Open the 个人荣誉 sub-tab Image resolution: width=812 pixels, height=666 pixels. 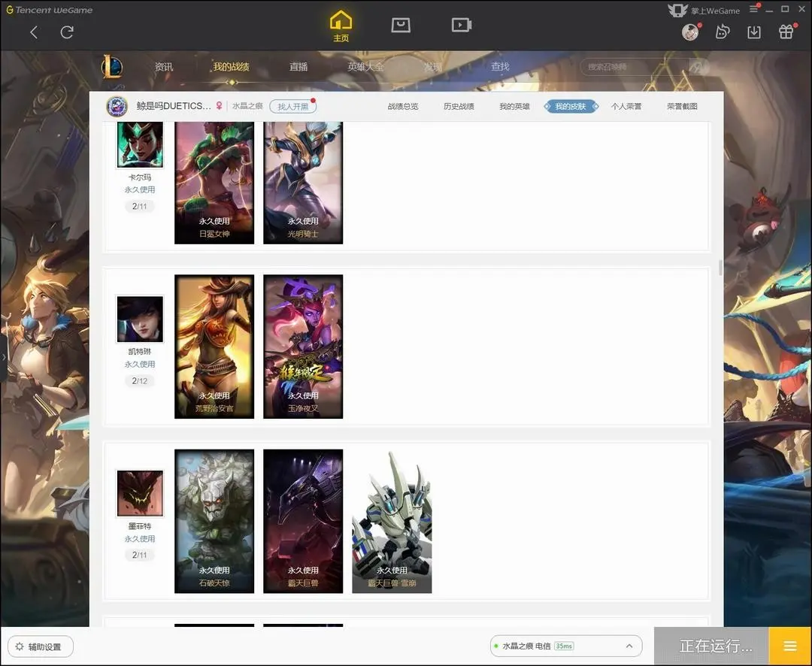point(626,106)
